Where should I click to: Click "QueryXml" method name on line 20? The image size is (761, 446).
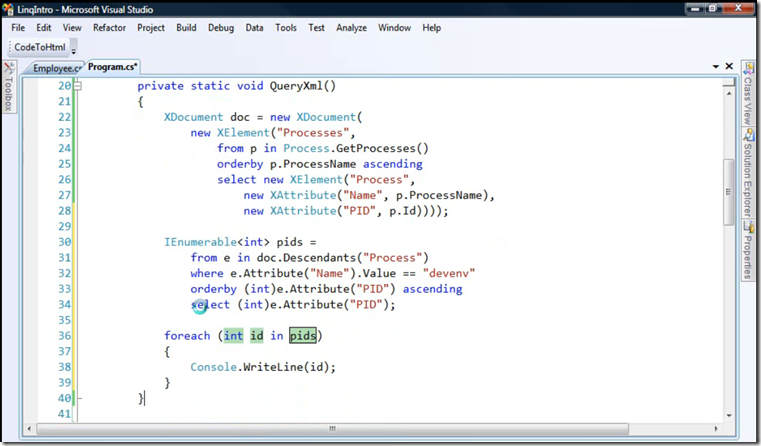click(x=296, y=86)
